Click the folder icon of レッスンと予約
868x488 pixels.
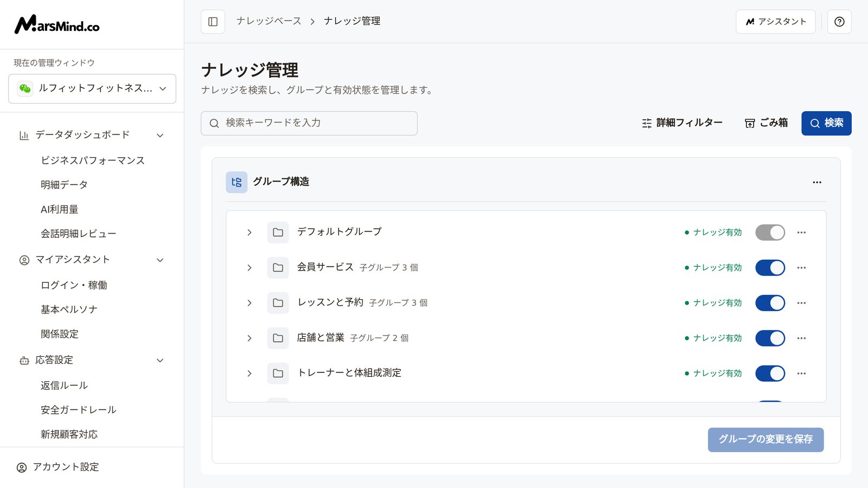[278, 303]
